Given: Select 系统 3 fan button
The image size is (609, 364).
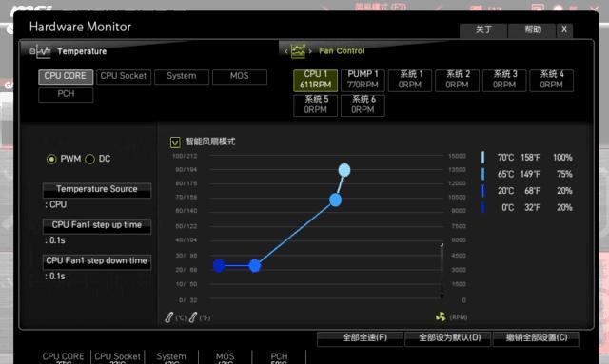Looking at the screenshot, I should click(504, 80).
